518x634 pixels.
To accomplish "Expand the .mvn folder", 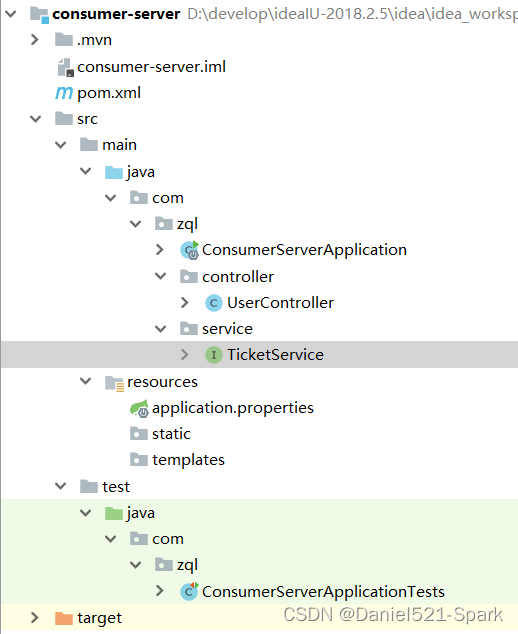I will click(35, 40).
